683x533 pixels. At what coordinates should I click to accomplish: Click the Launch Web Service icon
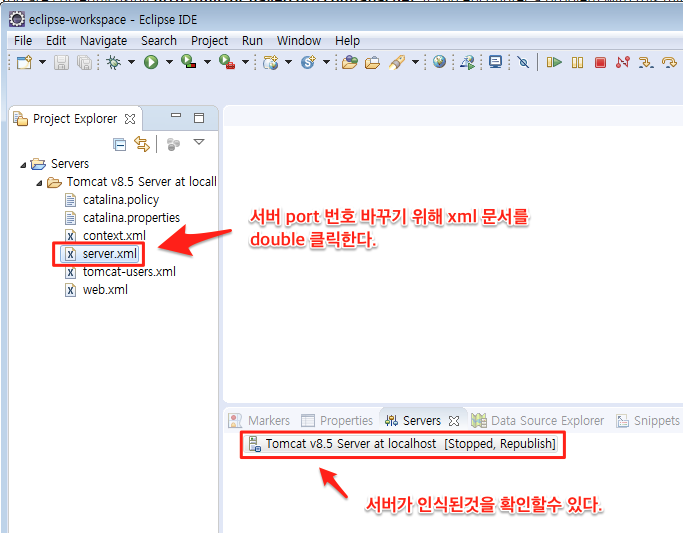(468, 62)
